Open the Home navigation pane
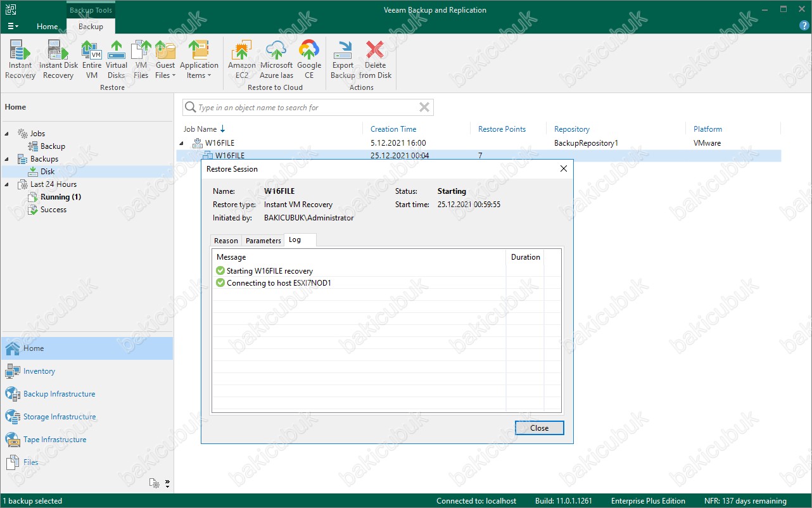Screen dimensions: 812x508 (x=87, y=348)
